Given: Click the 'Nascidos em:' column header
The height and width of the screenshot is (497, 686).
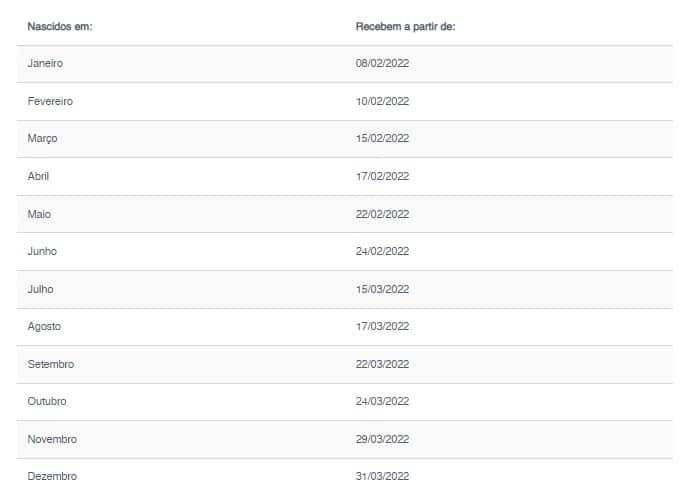Looking at the screenshot, I should pos(60,27).
